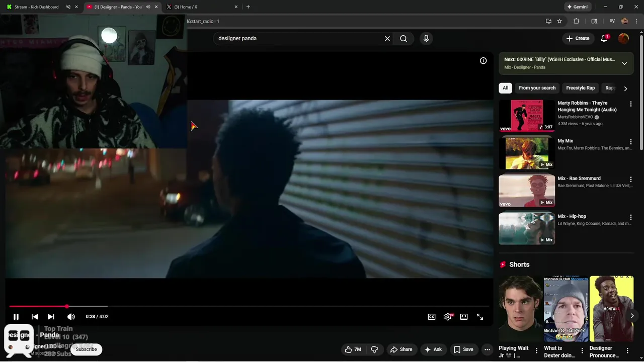Show next Shorts with arrow

click(632, 316)
